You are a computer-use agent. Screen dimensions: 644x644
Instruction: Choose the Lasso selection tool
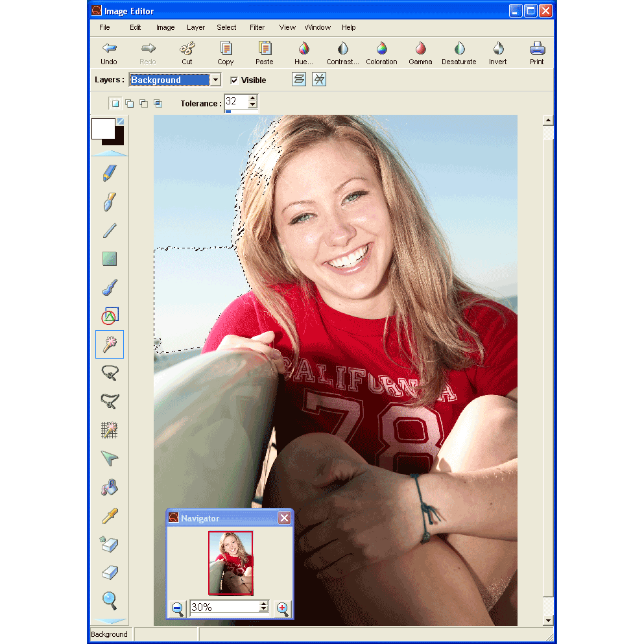click(109, 372)
